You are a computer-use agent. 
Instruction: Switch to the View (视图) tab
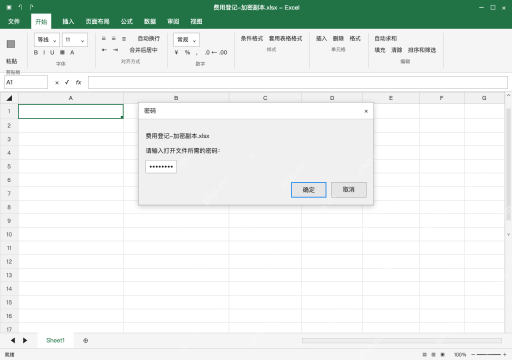196,22
